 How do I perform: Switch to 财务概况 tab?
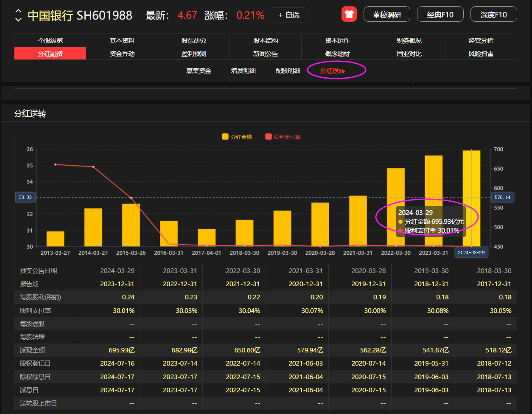pos(409,40)
